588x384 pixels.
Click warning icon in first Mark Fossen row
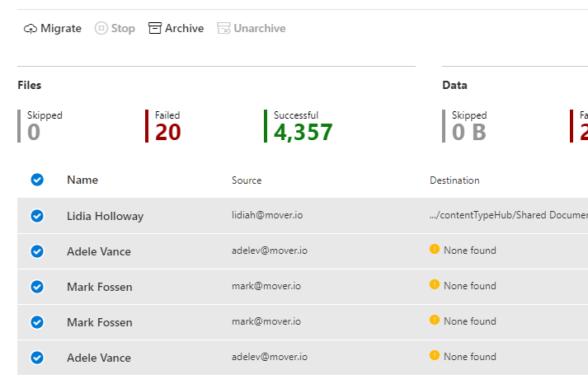pos(435,285)
